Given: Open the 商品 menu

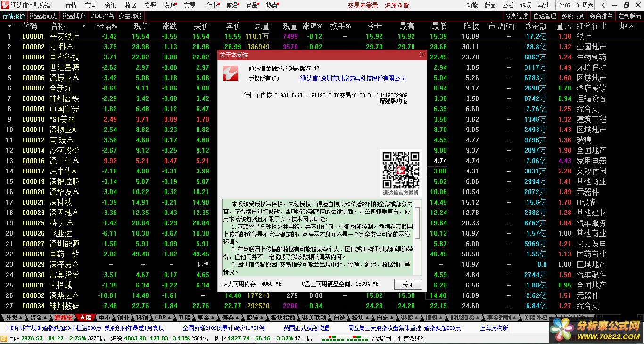Looking at the screenshot, I should coord(253,5).
